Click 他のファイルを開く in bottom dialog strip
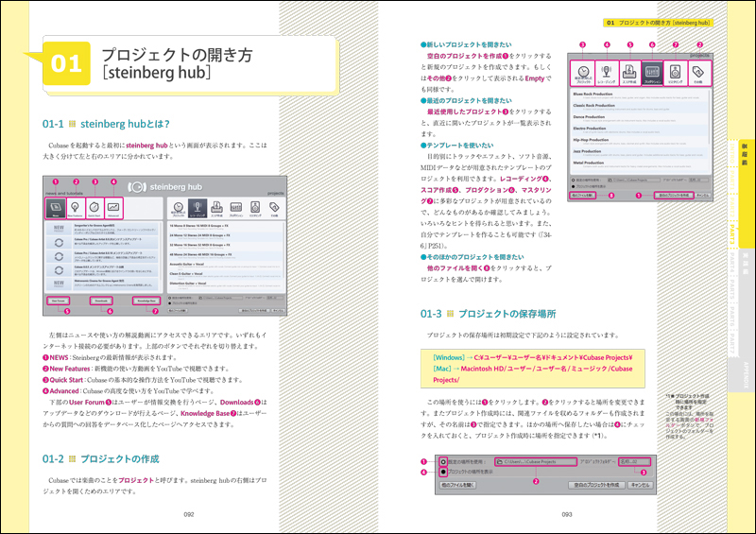 coord(457,485)
